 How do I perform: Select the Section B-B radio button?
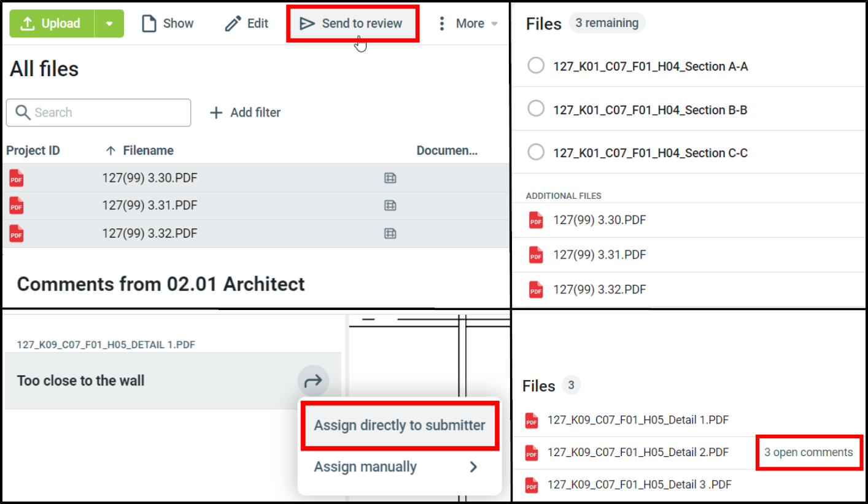[536, 109]
